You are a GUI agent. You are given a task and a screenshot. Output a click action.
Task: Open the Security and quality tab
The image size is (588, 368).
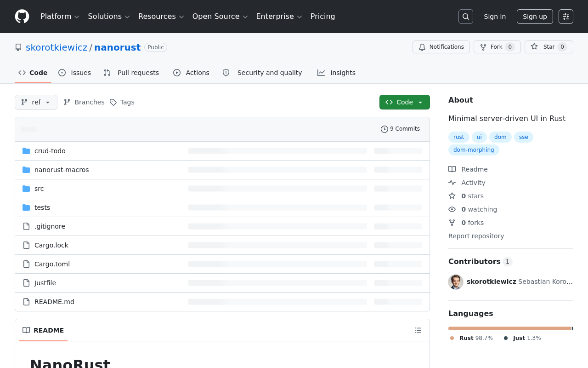tap(262, 73)
